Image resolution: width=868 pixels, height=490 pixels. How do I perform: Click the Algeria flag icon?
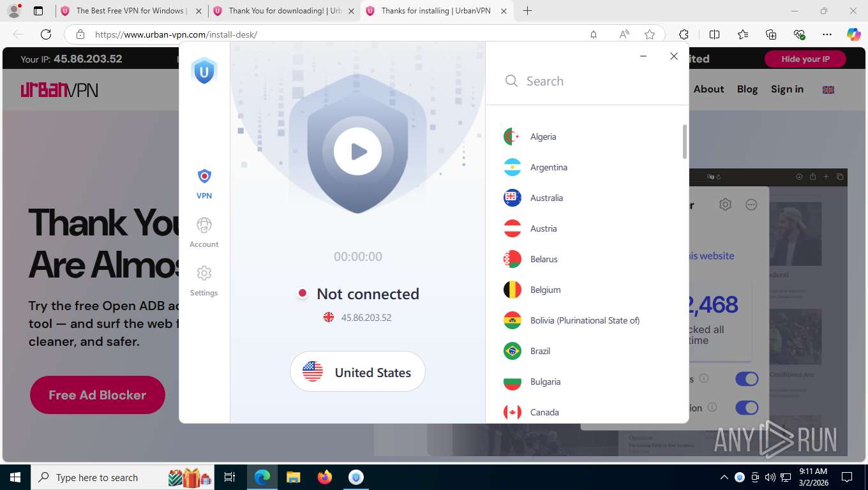click(513, 137)
